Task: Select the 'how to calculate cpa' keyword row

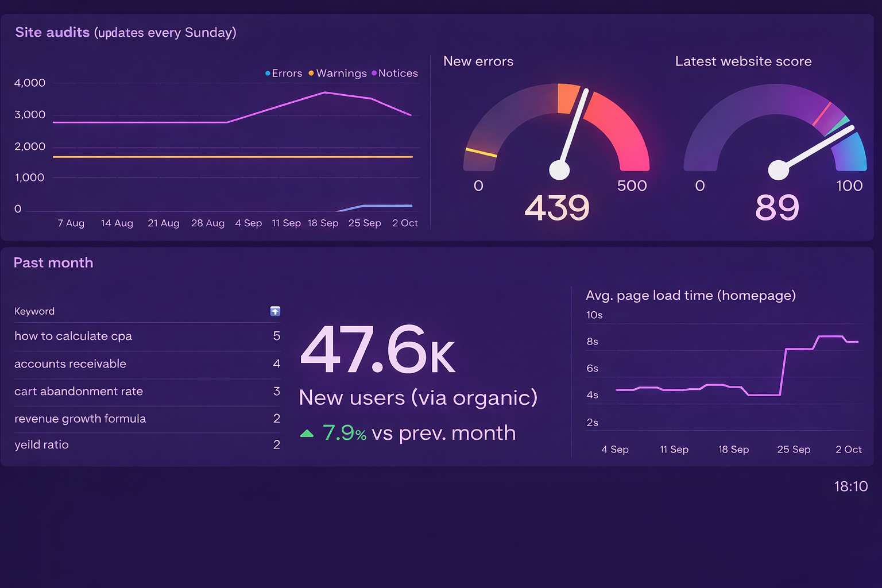Action: 73,336
